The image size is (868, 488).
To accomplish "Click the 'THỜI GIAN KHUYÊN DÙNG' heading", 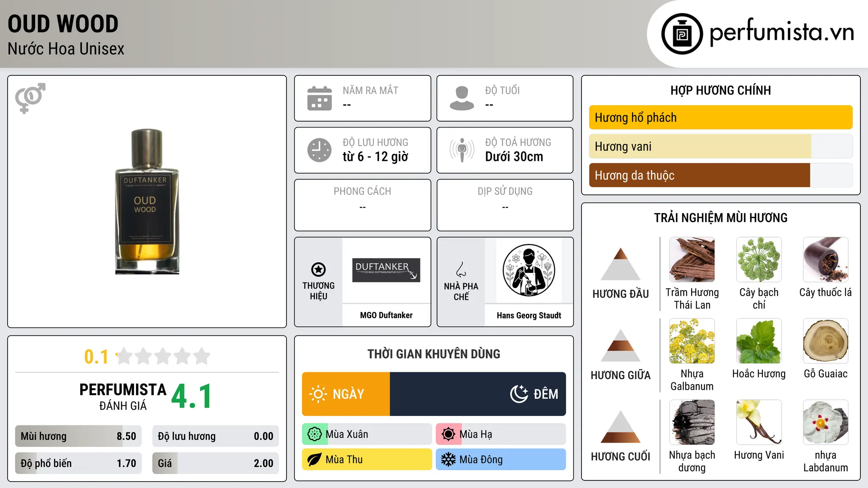I will click(x=434, y=354).
